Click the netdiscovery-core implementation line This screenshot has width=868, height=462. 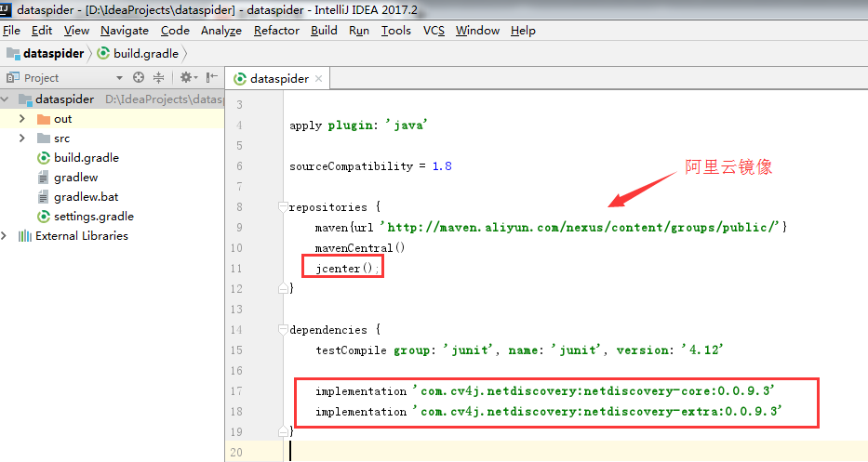545,391
